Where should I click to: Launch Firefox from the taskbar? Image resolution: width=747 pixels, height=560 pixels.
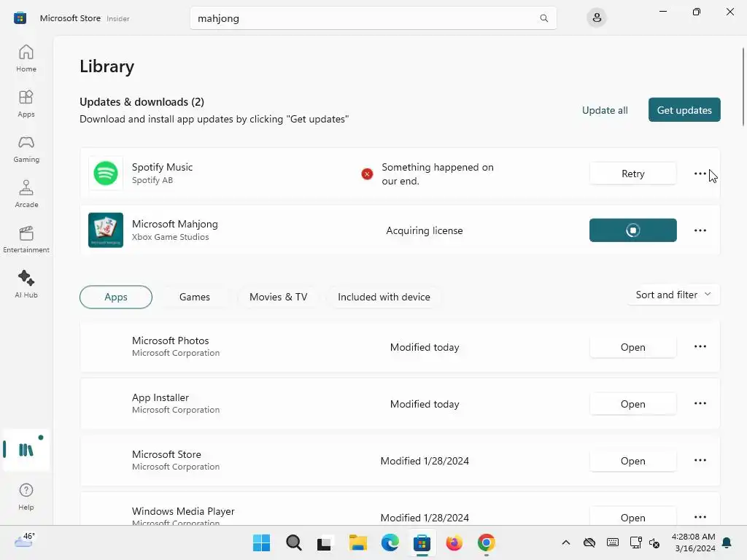click(454, 542)
